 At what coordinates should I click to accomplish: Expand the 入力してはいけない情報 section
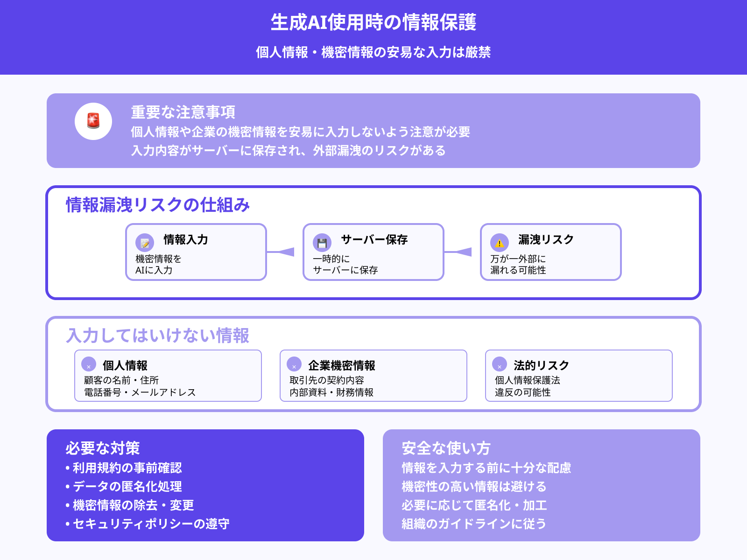[158, 334]
